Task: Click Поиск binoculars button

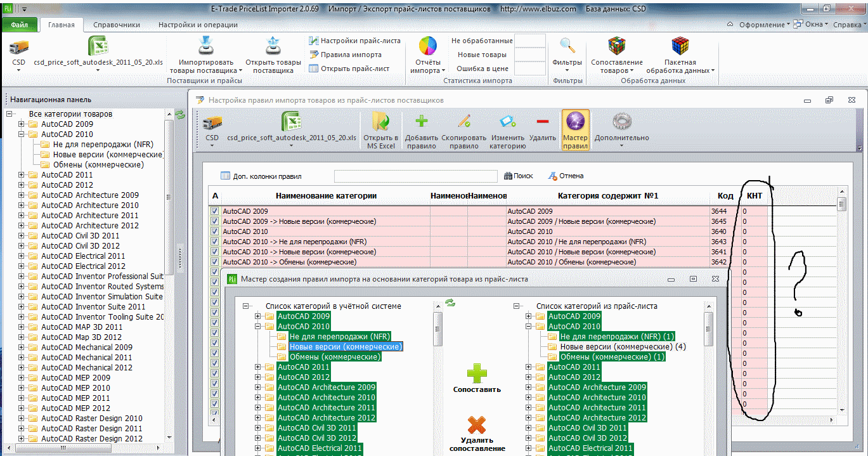Action: pos(519,176)
